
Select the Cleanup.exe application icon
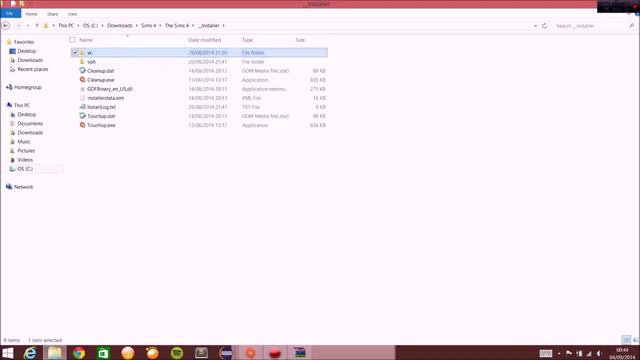[82, 80]
